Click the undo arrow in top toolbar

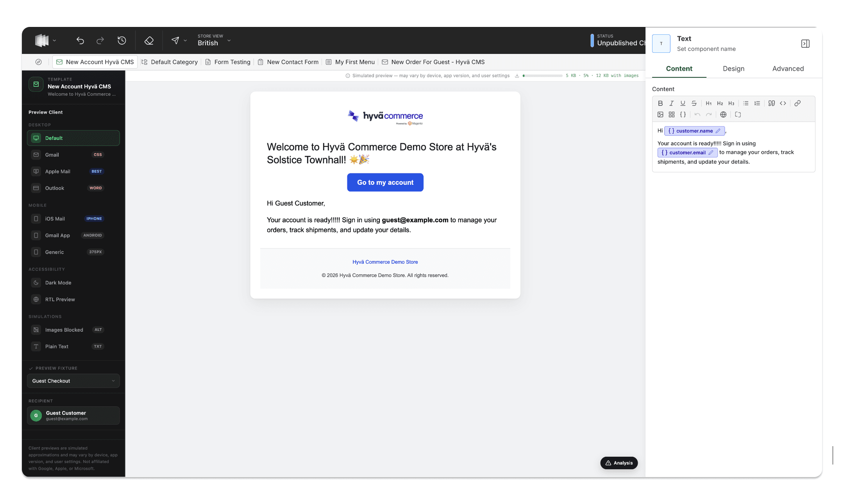80,41
